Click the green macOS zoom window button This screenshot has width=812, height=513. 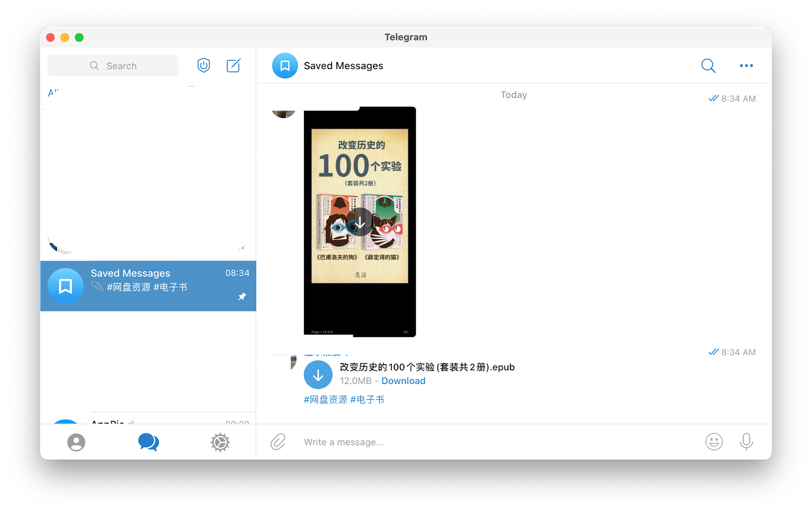79,37
